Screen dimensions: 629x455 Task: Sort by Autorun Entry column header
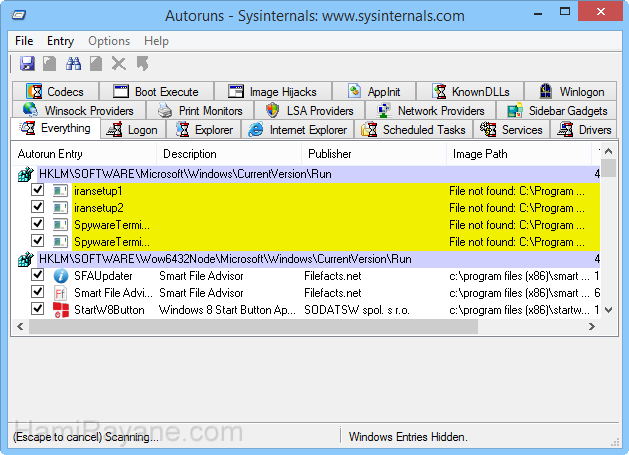(84, 154)
